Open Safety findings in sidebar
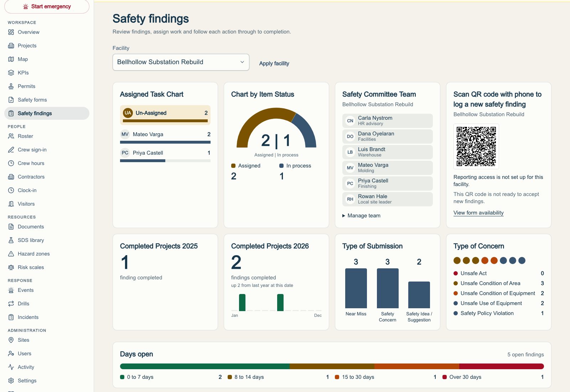 (47, 113)
